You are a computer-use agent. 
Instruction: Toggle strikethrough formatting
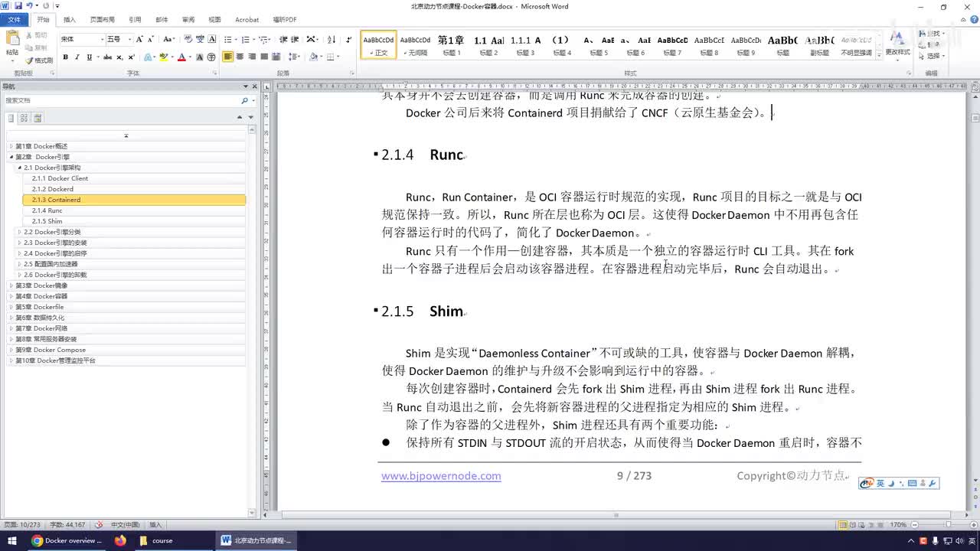pyautogui.click(x=108, y=57)
